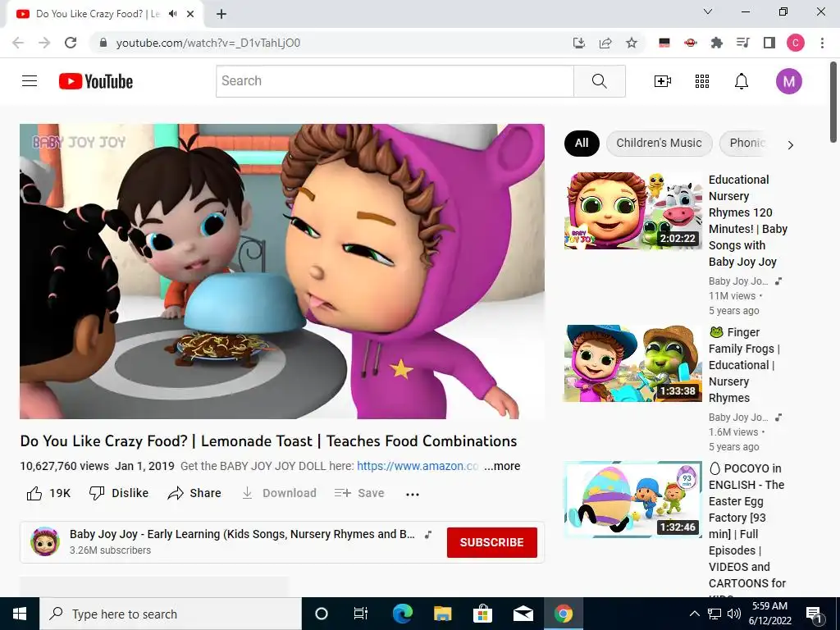Click the Windows taskbar search box
This screenshot has width=840, height=630.
coord(171,614)
